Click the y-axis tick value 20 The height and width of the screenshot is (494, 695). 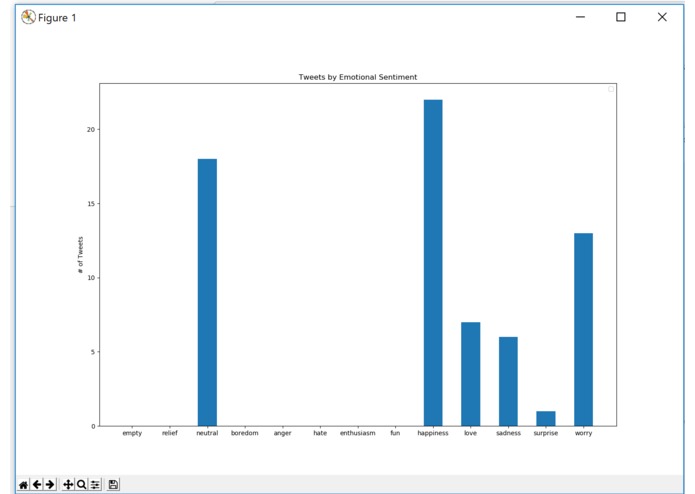click(91, 130)
